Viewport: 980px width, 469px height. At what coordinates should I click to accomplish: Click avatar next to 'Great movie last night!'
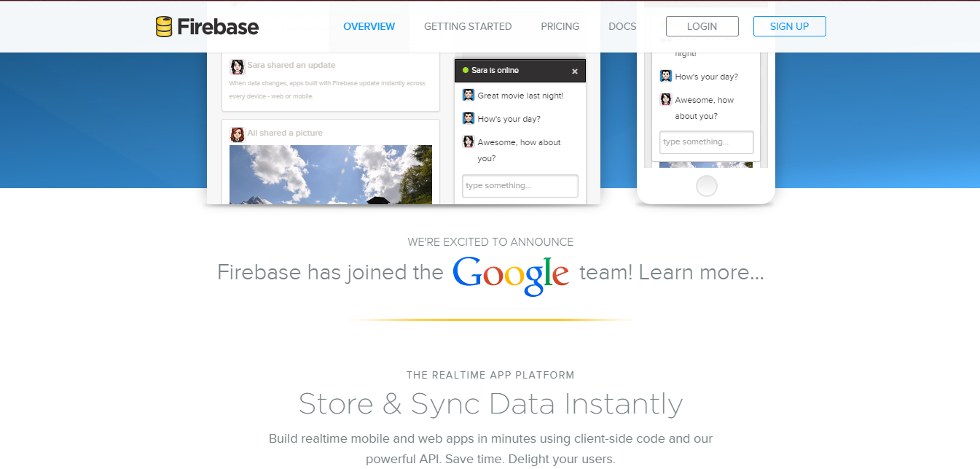(469, 95)
